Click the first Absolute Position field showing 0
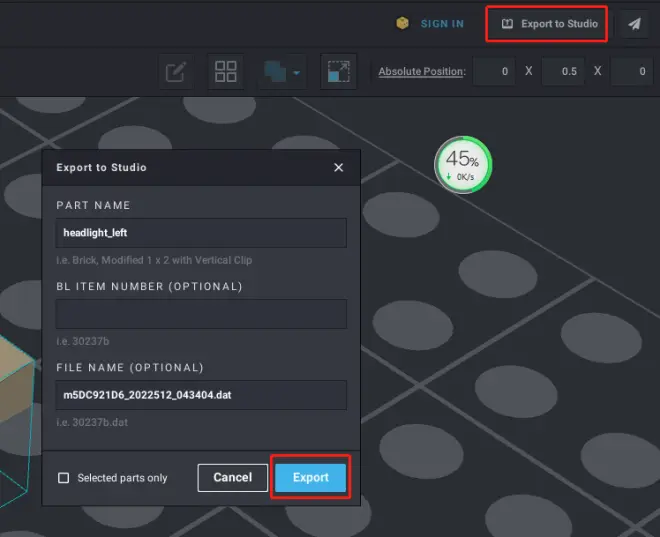Viewport: 660px width, 537px height. click(494, 72)
